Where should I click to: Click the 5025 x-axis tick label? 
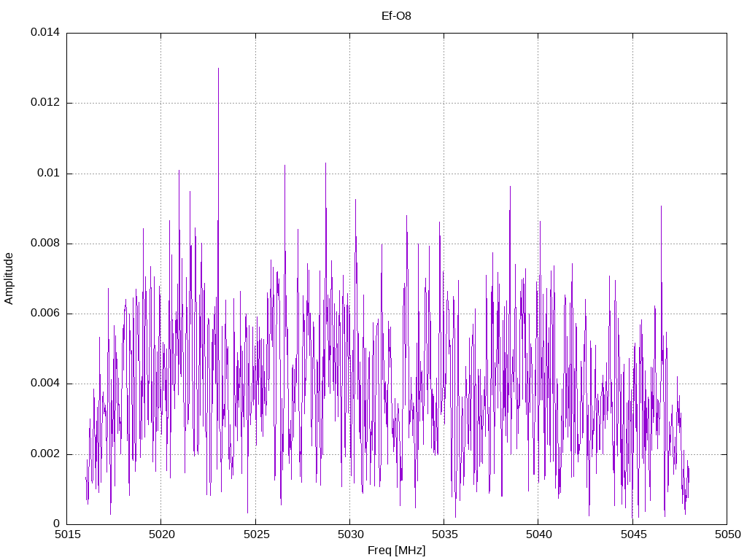(x=256, y=534)
